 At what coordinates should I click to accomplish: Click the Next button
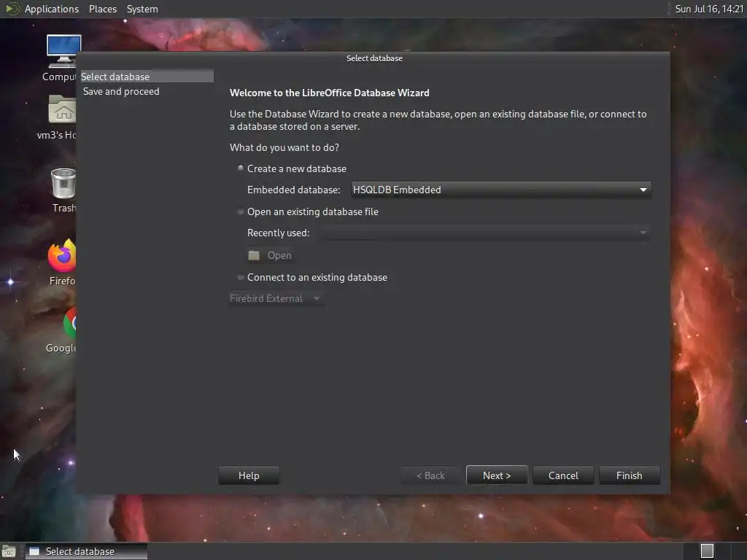pyautogui.click(x=496, y=475)
